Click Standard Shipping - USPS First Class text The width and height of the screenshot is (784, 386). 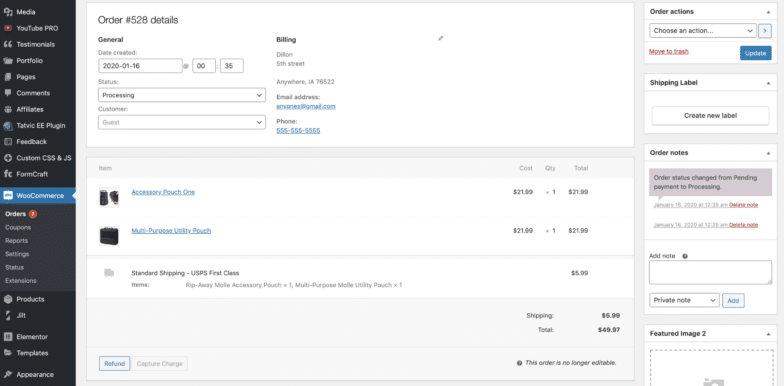pos(185,273)
